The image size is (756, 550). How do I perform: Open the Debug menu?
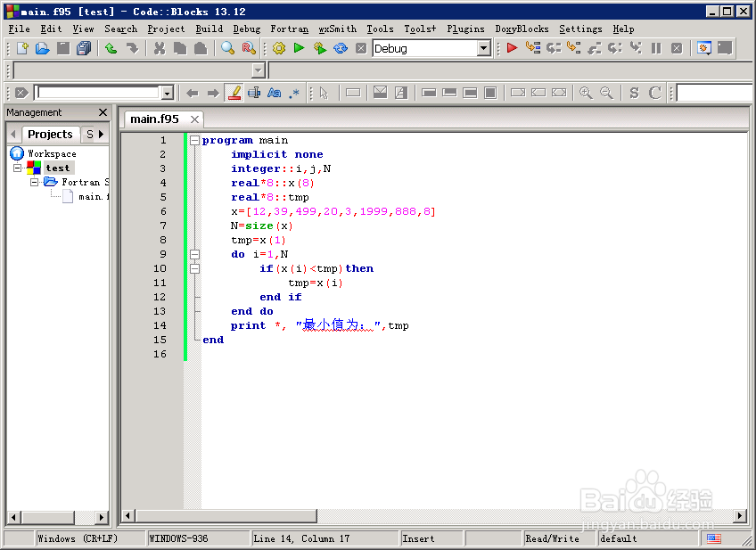click(246, 29)
